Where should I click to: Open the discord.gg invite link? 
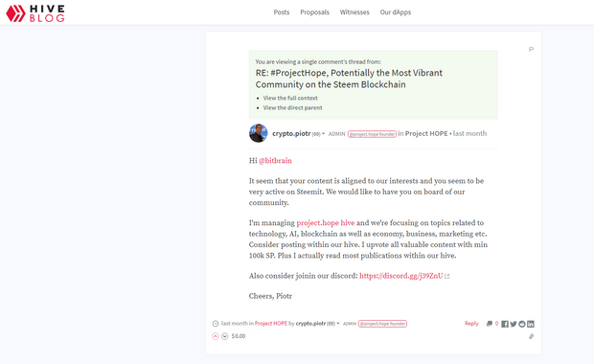click(x=401, y=276)
